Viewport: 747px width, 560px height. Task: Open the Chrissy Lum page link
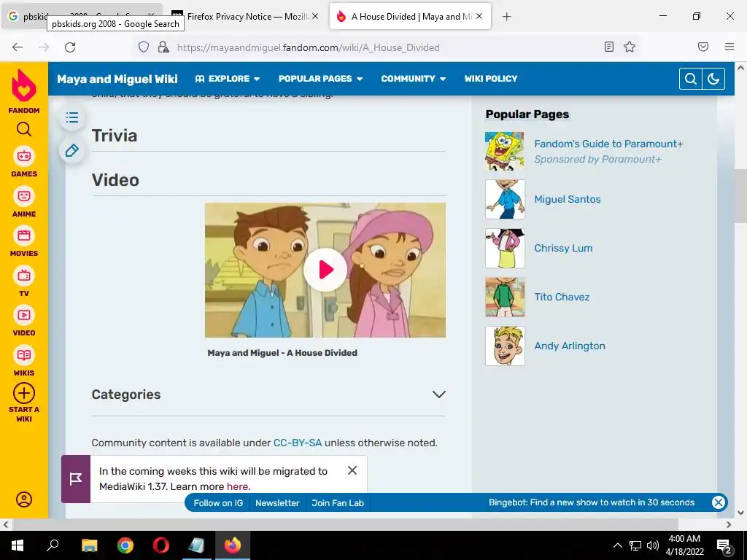point(563,248)
